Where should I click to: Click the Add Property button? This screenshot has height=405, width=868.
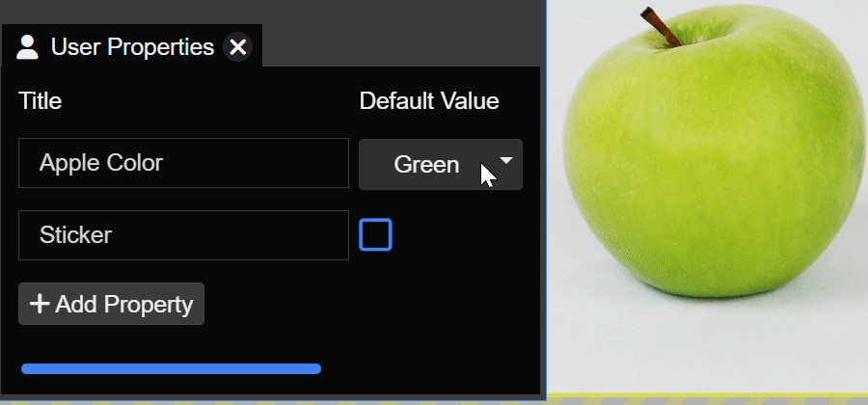coord(111,304)
